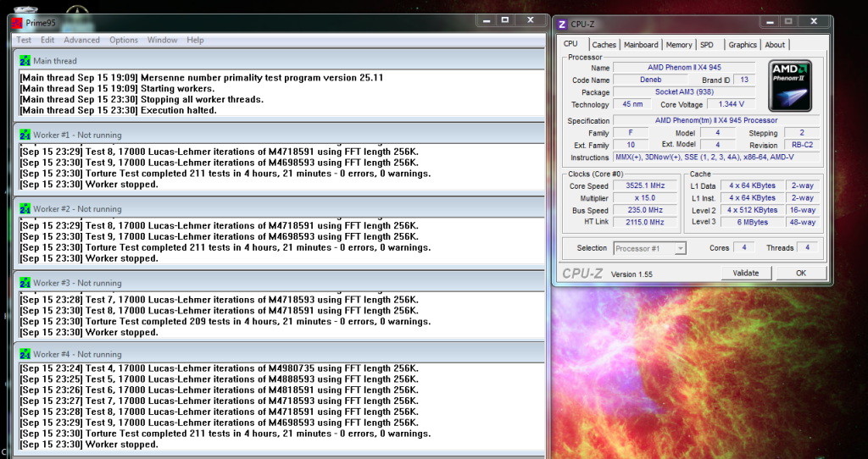
Task: Click the Worker #3 window icon
Action: tap(25, 283)
